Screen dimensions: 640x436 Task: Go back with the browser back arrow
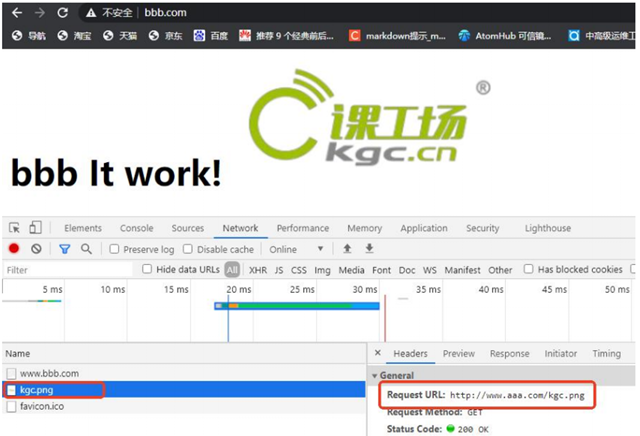pos(17,13)
